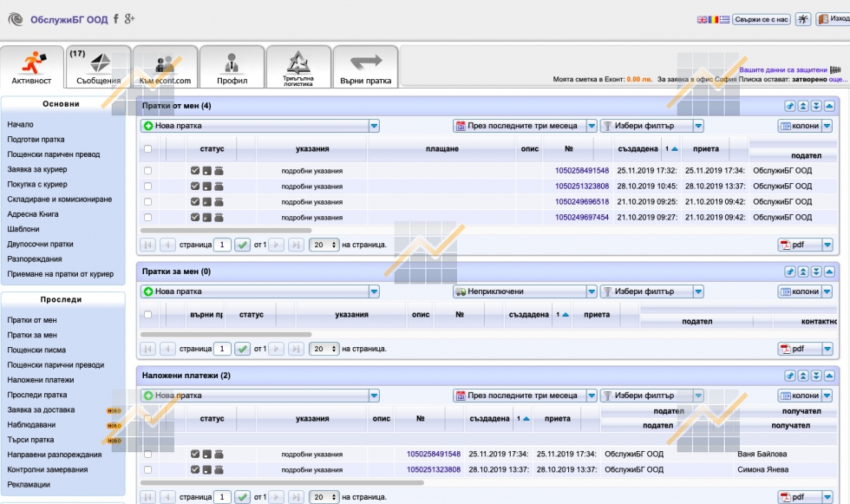Sort by създадена column in Пратки от мен
The height and width of the screenshot is (504, 850).
point(637,149)
